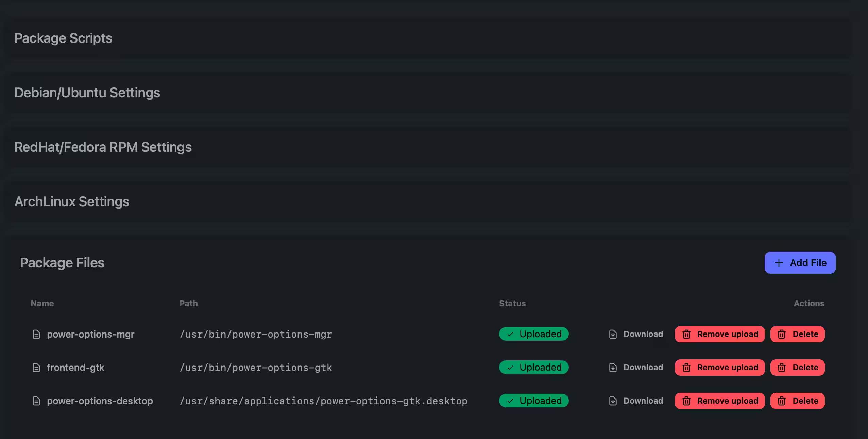Expand the ArchLinux Settings section

[x=72, y=201]
